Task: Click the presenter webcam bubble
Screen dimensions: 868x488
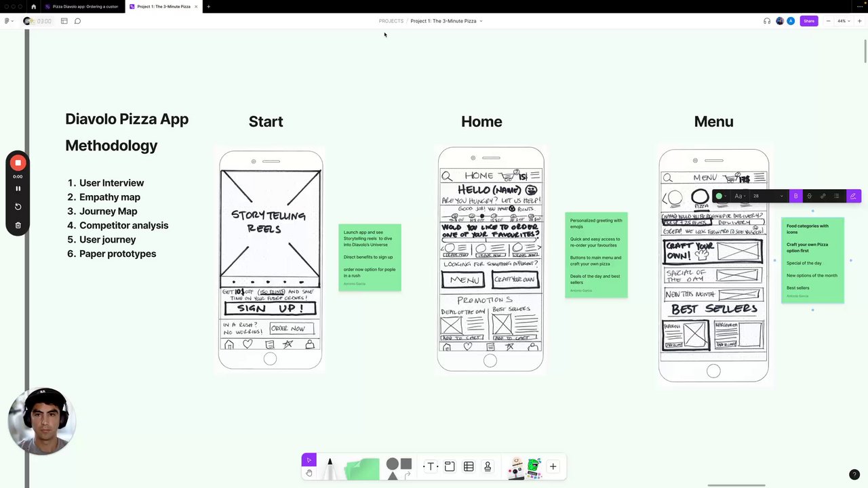Action: pos(42,421)
